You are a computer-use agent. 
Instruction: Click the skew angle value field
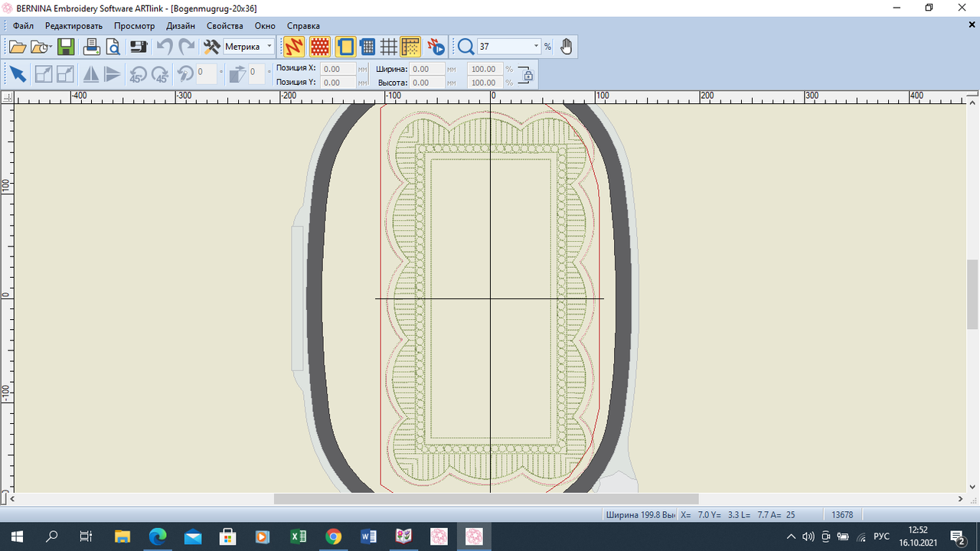256,74
